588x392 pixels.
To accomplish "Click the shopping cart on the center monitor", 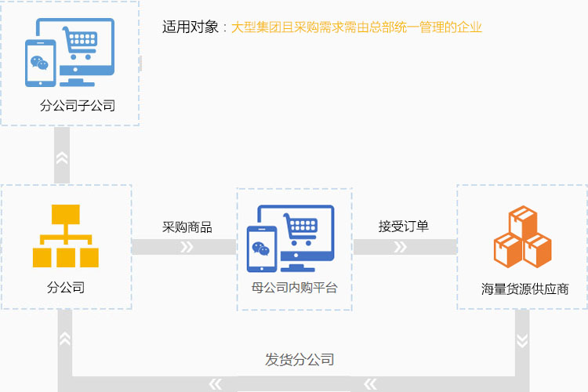I will click(x=303, y=227).
